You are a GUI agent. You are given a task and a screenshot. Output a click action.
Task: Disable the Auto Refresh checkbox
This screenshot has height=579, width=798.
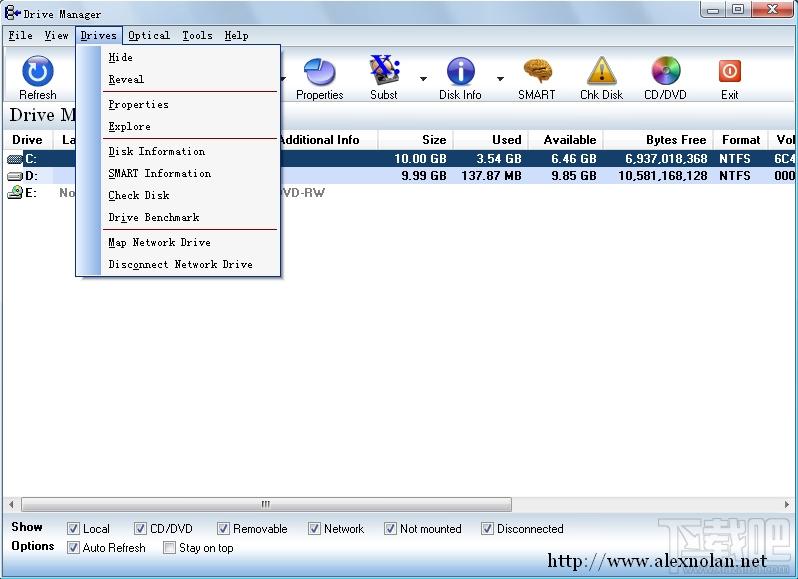pyautogui.click(x=73, y=548)
